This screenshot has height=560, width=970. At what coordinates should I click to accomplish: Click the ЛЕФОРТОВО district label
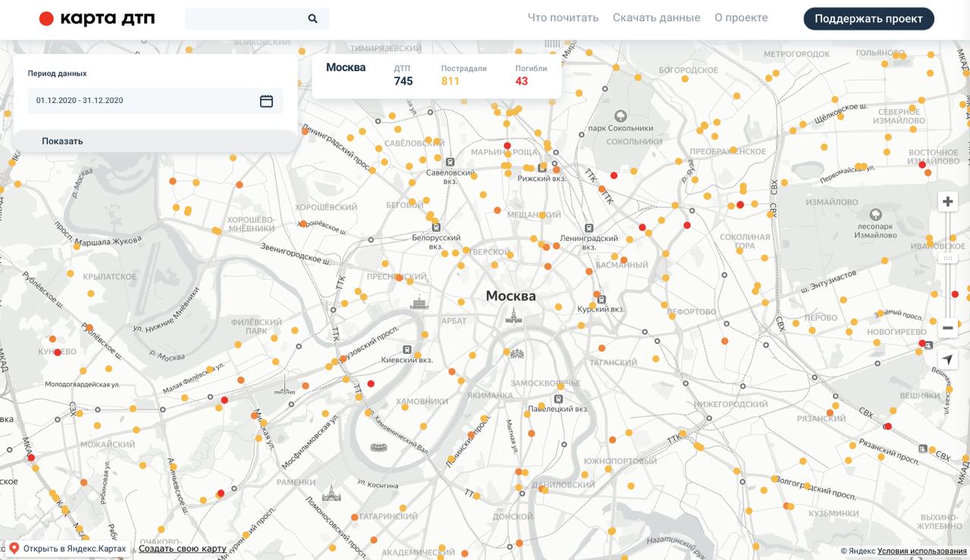click(x=691, y=311)
